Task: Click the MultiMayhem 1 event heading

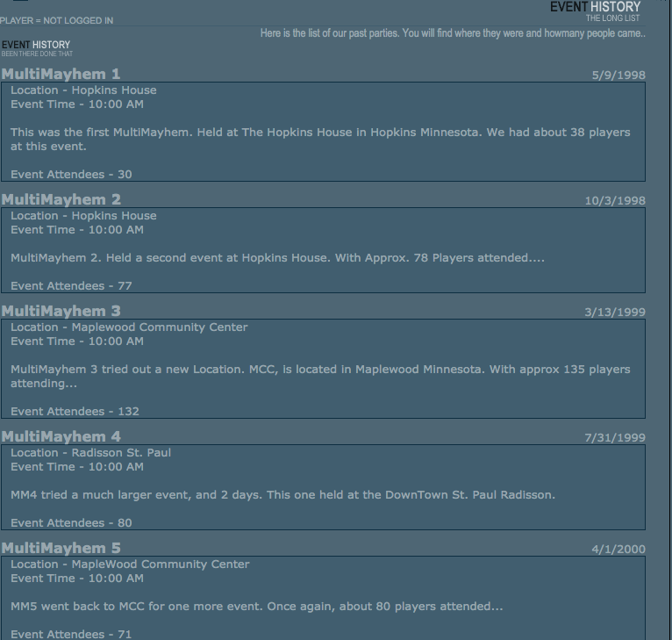Action: 61,75
